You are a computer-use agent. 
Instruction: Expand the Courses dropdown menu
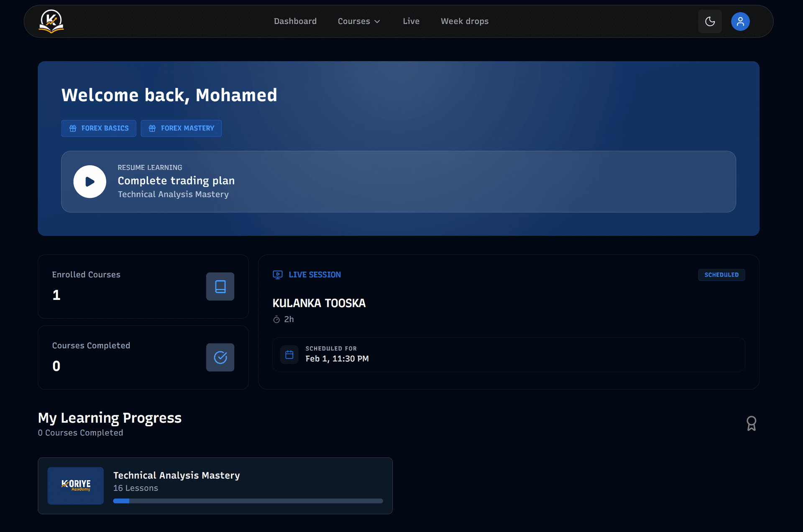354,21
